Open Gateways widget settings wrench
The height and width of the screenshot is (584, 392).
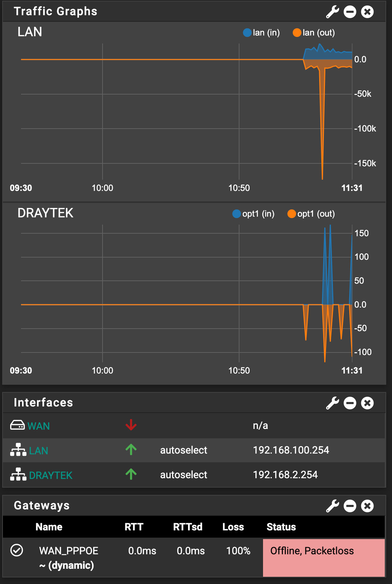(x=333, y=506)
